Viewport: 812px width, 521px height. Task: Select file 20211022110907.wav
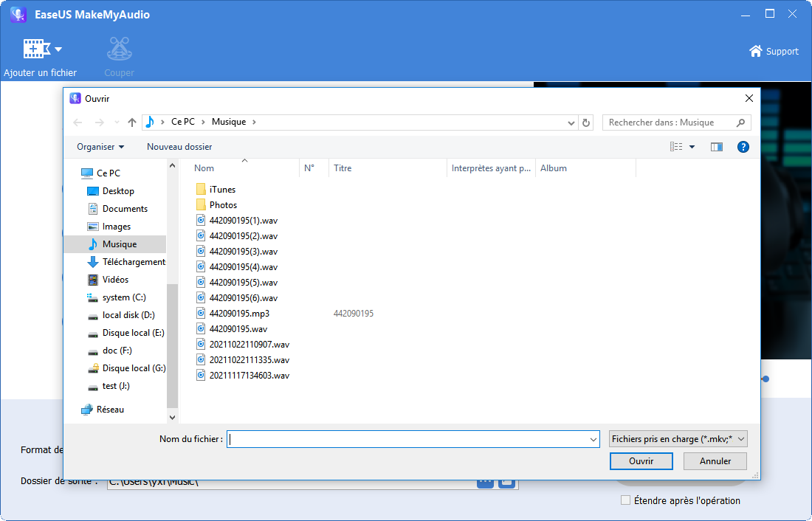pos(243,345)
